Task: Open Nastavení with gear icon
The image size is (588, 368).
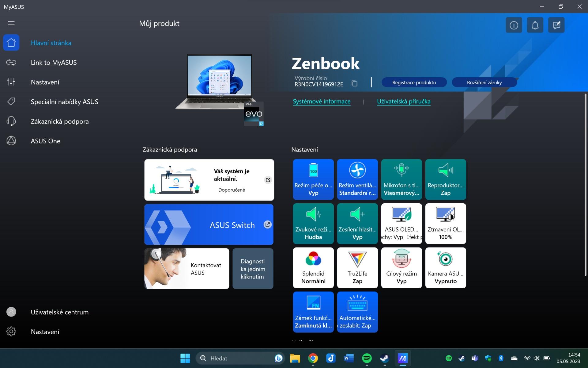Action: pos(45,332)
